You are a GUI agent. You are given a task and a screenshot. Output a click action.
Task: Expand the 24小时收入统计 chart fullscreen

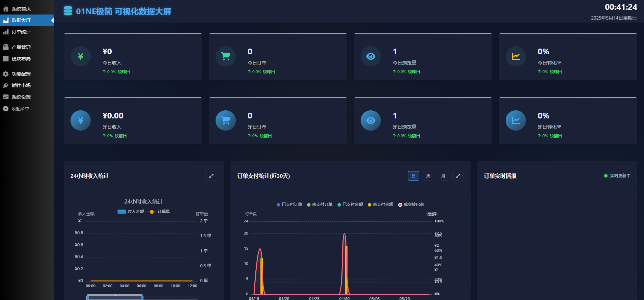click(x=211, y=176)
